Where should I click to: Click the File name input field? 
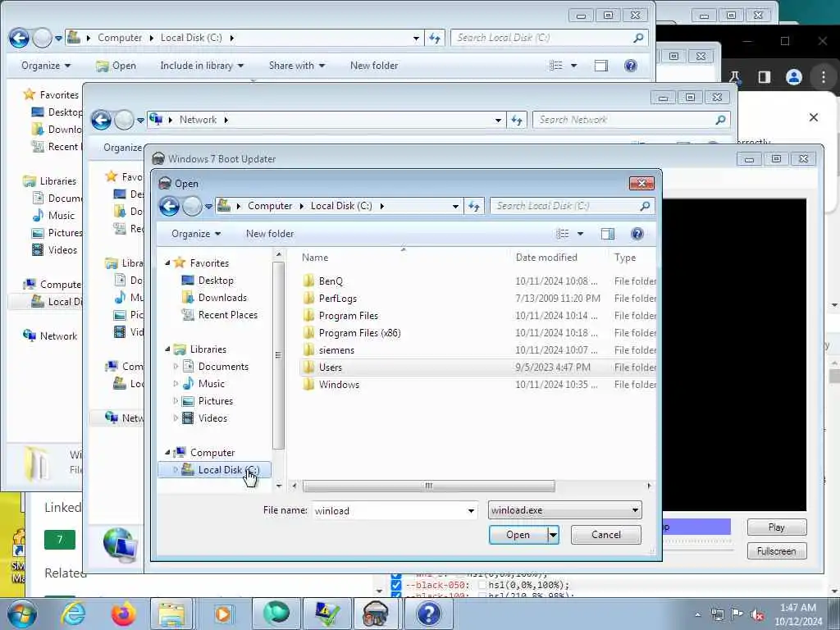pos(388,511)
